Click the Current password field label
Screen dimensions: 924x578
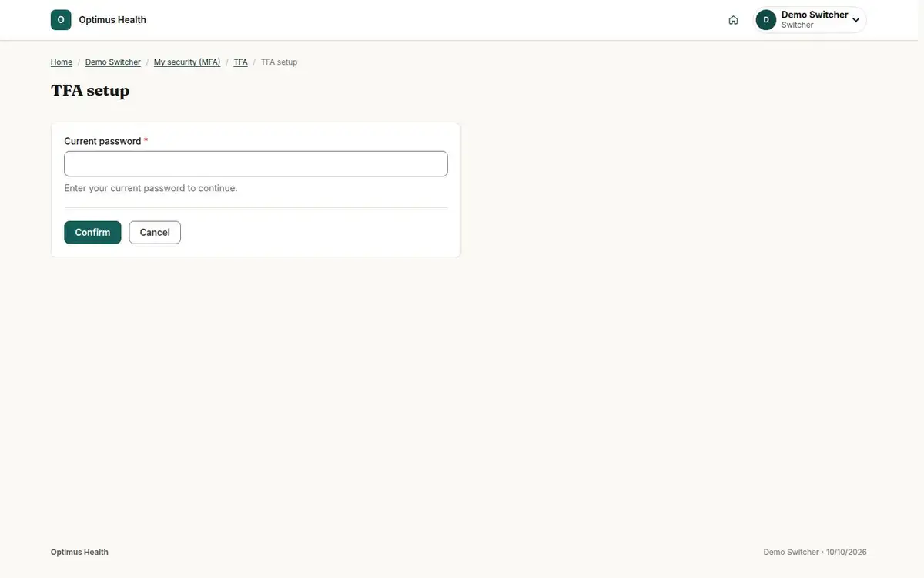[102, 141]
